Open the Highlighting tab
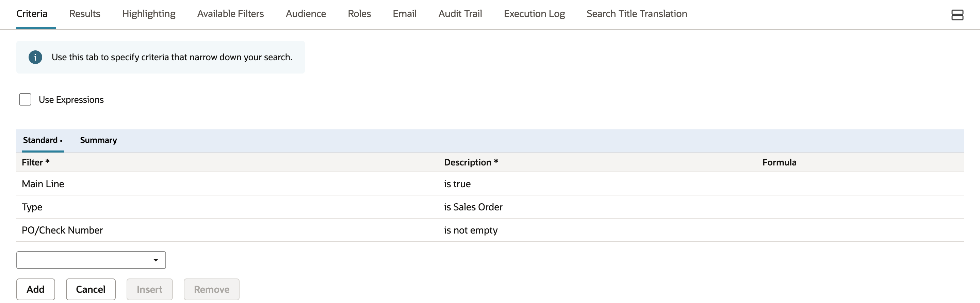Image resolution: width=980 pixels, height=303 pixels. pyautogui.click(x=149, y=14)
